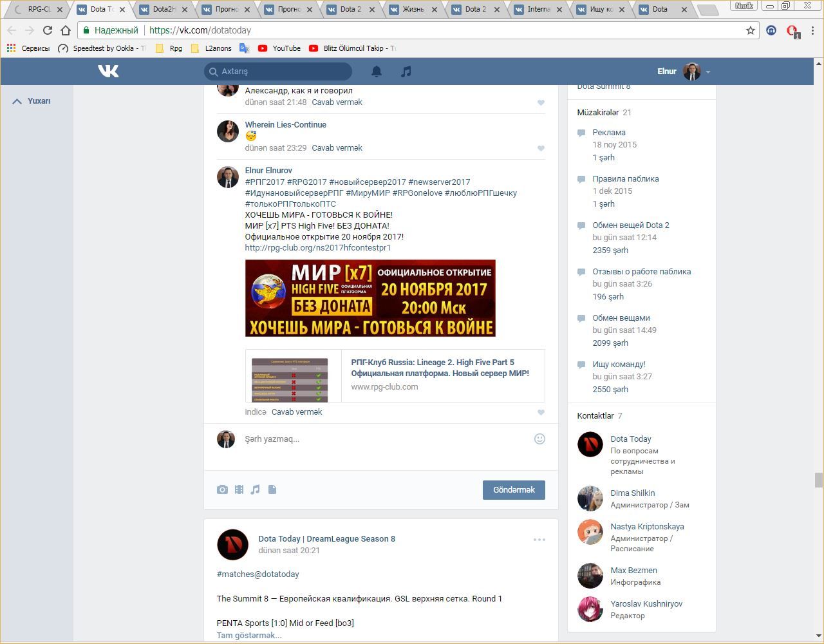
Task: Open the Сервисы apps bookmark
Action: [28, 48]
